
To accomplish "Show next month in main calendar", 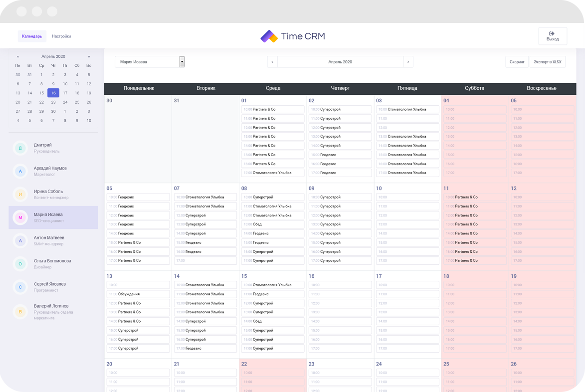I will pos(408,62).
